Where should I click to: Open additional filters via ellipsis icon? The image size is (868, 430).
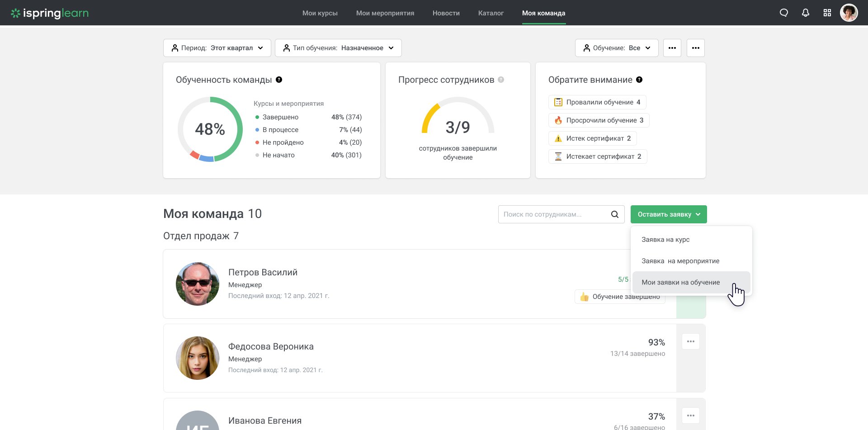(672, 47)
